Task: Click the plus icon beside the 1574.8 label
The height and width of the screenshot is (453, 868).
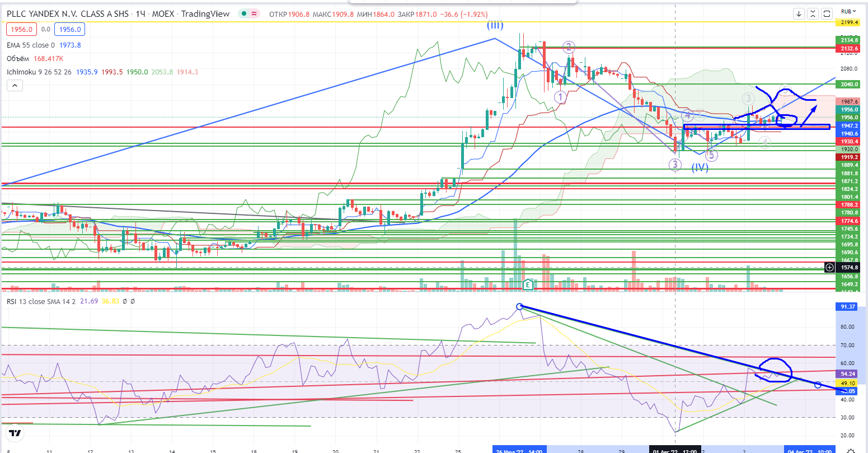Action: pos(830,268)
